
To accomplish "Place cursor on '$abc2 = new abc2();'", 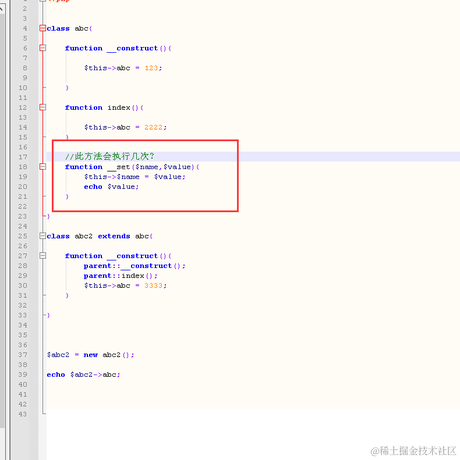I will point(90,355).
